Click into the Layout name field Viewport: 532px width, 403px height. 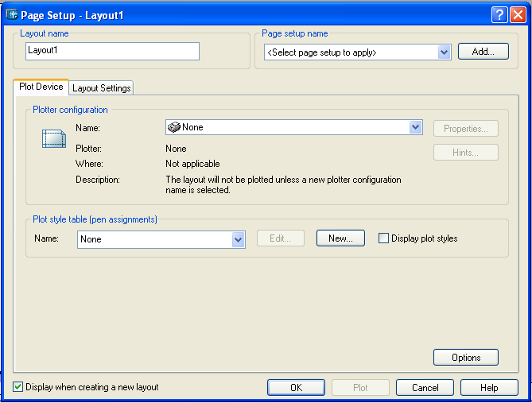tap(112, 51)
